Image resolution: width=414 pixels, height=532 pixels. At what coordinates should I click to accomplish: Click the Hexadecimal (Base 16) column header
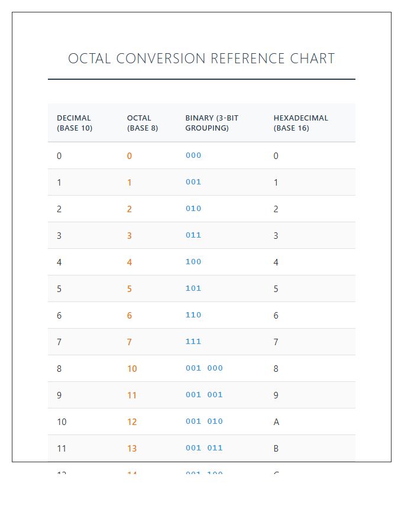(x=300, y=123)
